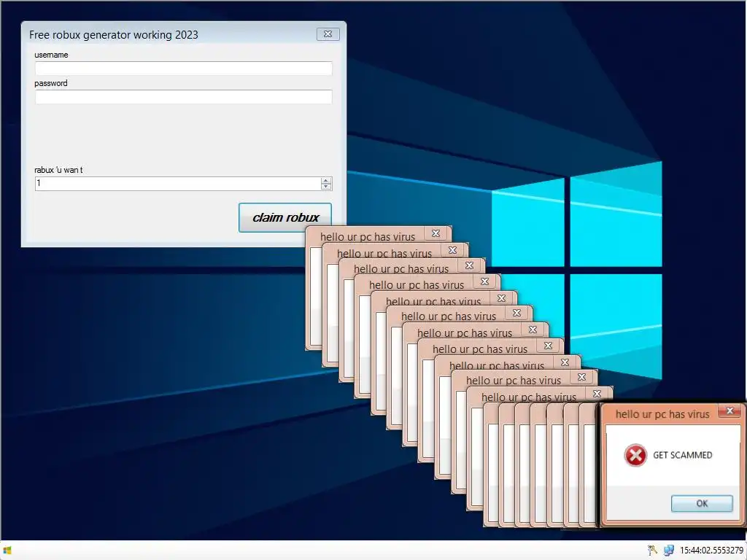
Task: Click the rabux 'u wan t label
Action: pyautogui.click(x=58, y=170)
